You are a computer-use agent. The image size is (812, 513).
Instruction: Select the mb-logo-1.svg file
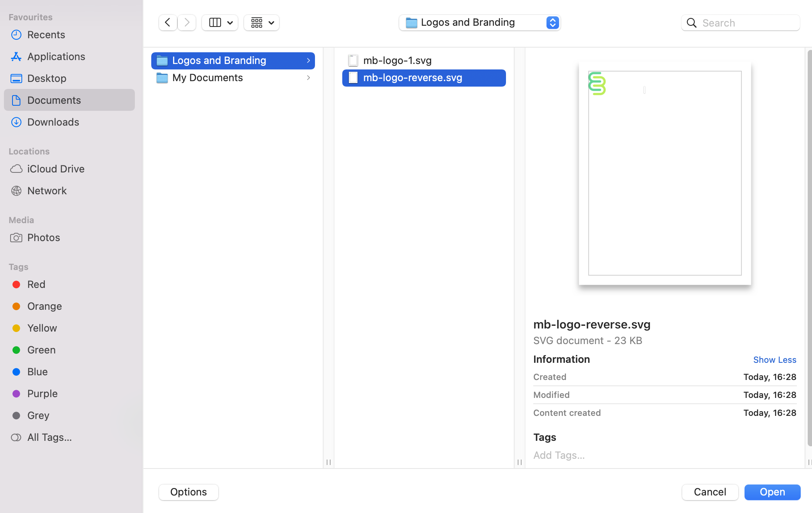tap(397, 60)
